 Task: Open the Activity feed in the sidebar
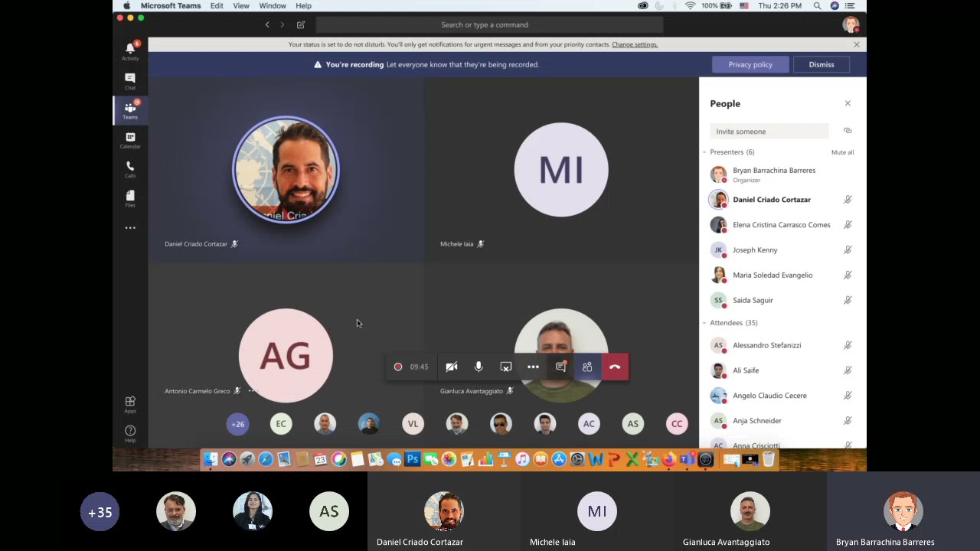130,51
